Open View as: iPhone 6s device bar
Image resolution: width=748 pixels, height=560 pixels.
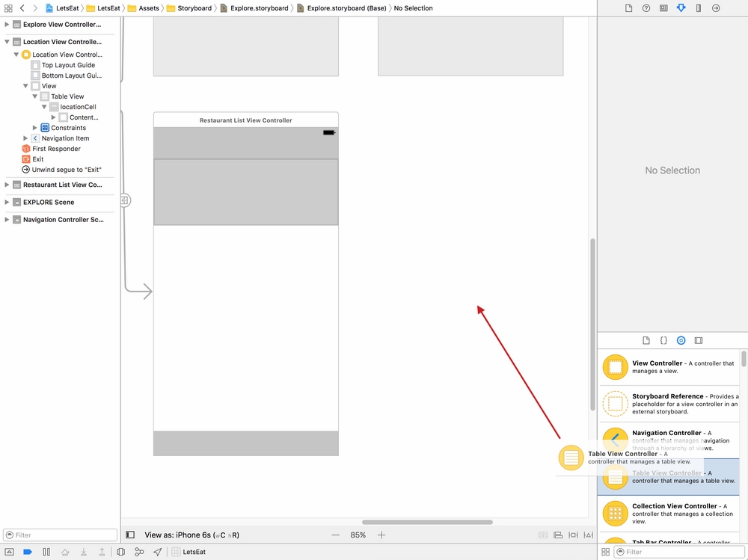tap(191, 535)
